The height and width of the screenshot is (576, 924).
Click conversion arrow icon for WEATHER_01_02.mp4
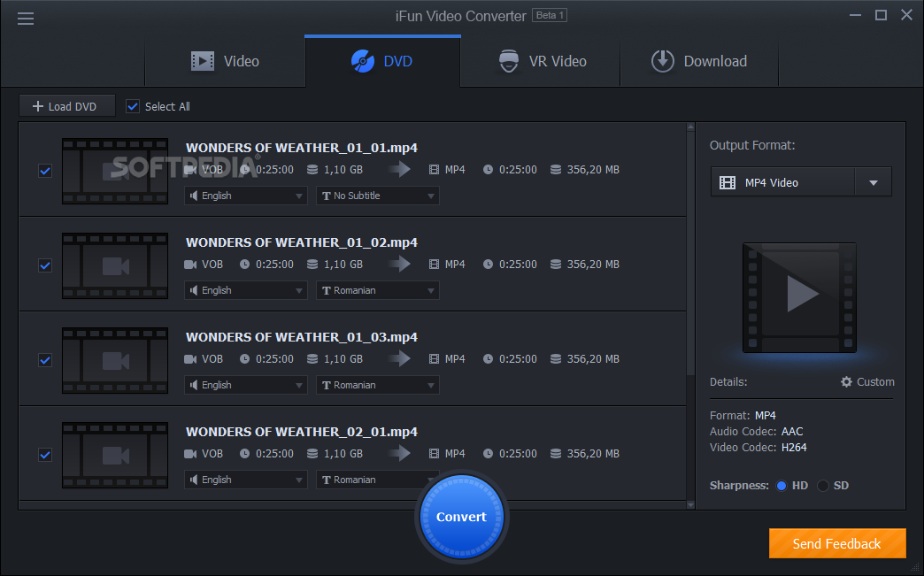tap(400, 264)
